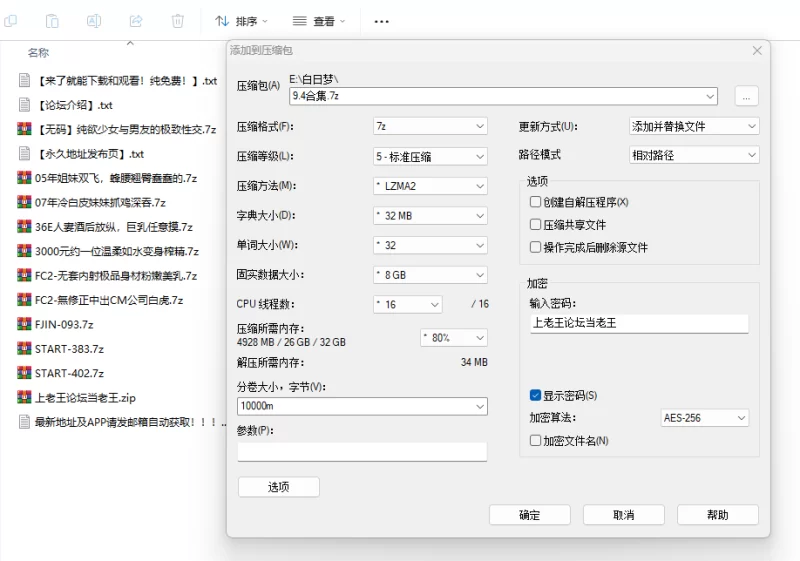
Task: Click the archive icon of START-402.7z
Action: pos(24,373)
